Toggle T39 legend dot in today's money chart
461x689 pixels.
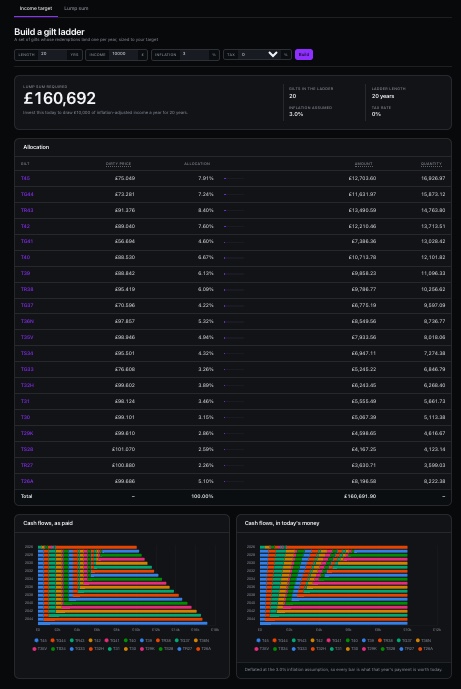pos(363,640)
